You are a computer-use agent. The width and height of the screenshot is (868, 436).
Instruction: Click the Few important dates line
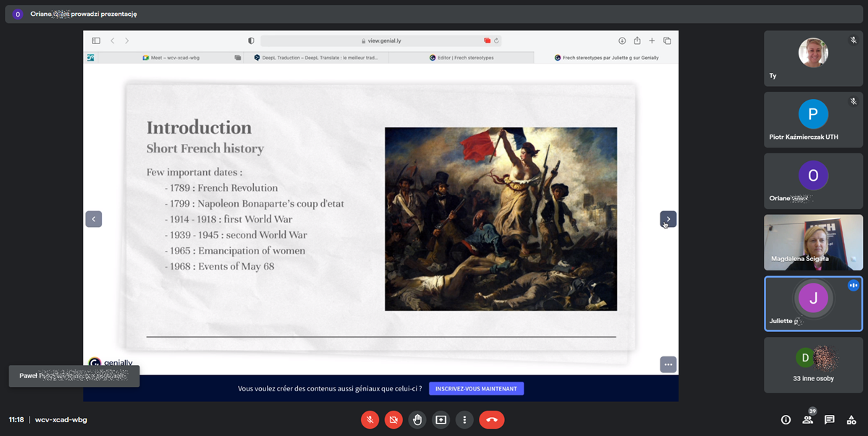194,172
